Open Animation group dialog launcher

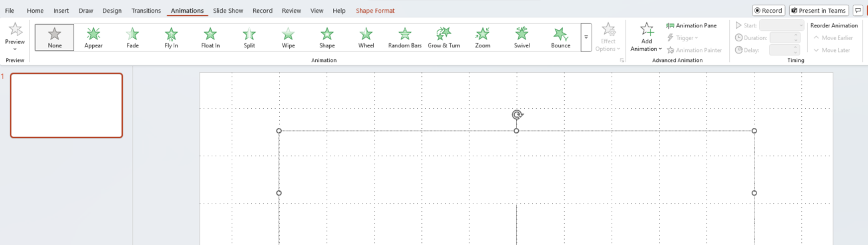622,60
